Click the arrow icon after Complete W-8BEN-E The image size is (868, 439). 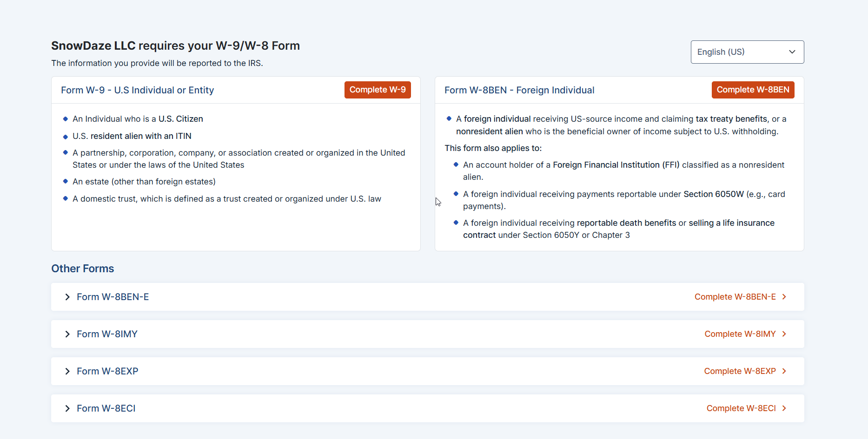click(x=784, y=297)
